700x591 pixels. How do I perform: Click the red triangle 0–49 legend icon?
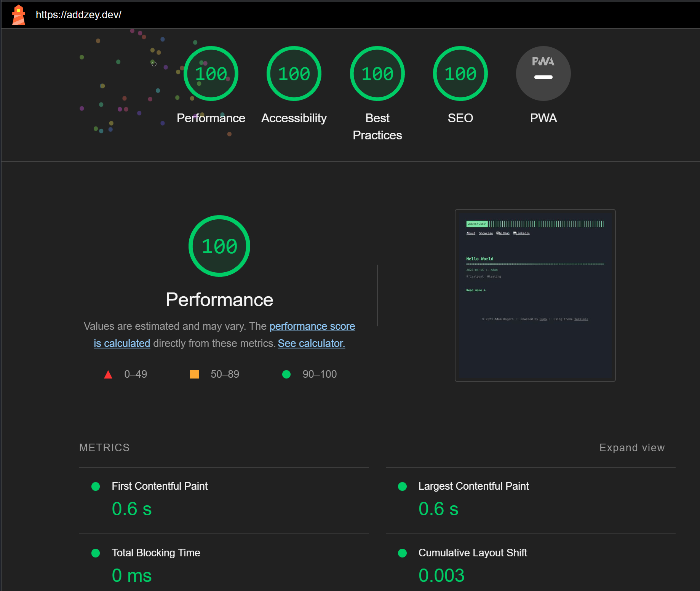click(108, 374)
